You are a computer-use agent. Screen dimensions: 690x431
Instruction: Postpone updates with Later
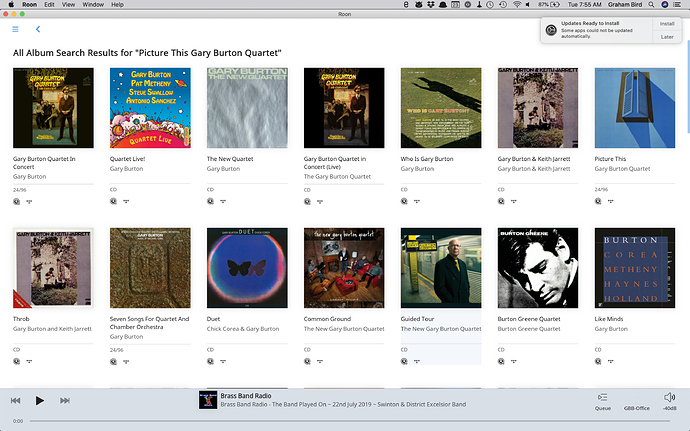click(x=667, y=37)
